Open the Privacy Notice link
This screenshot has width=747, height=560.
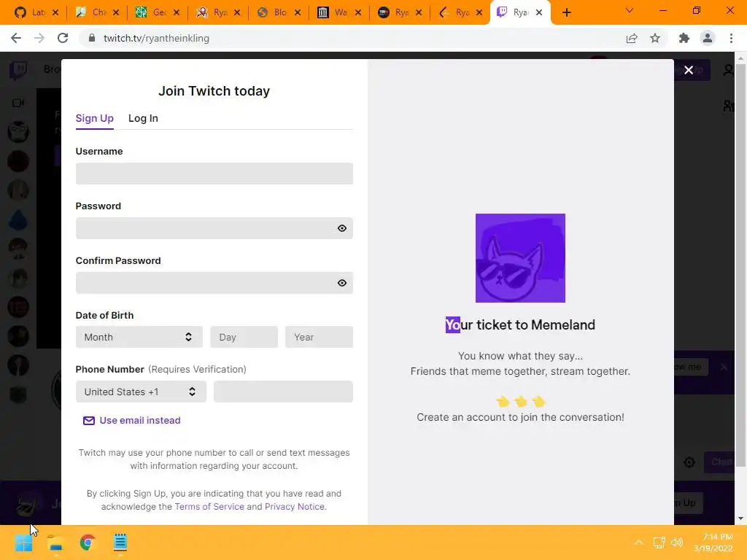point(295,507)
